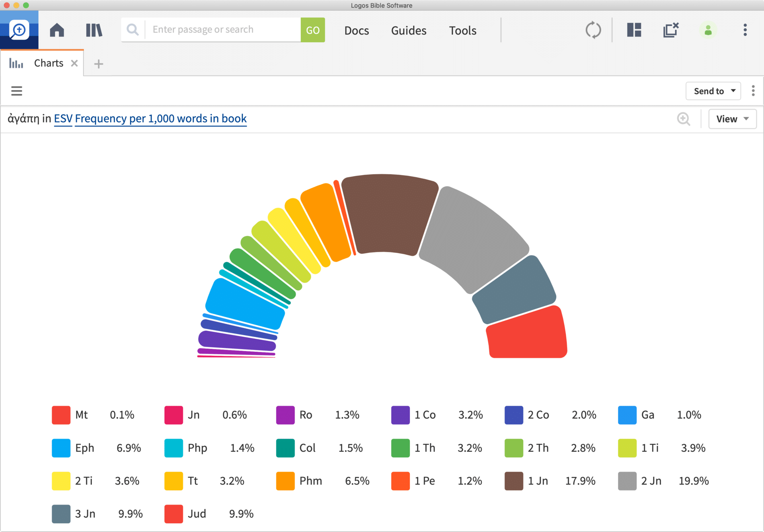Click the search magnifier icon
Viewport: 764px width, 532px height.
tap(133, 30)
